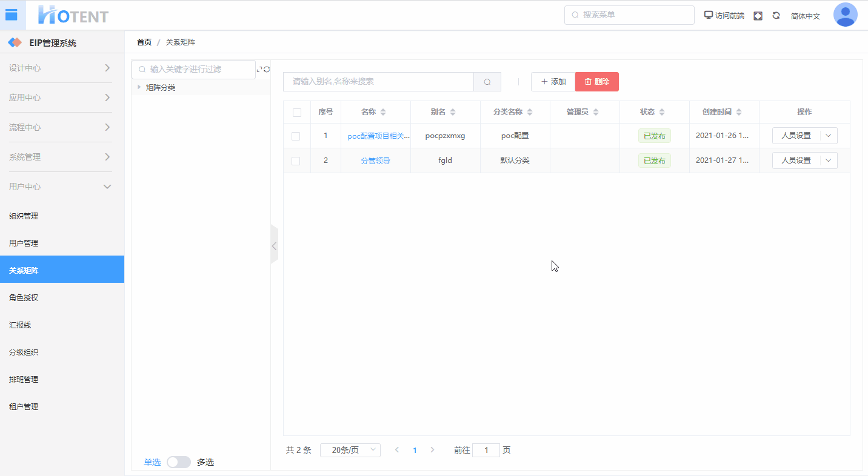
Task: Open 角色授权 in the sidebar
Action: click(24, 298)
